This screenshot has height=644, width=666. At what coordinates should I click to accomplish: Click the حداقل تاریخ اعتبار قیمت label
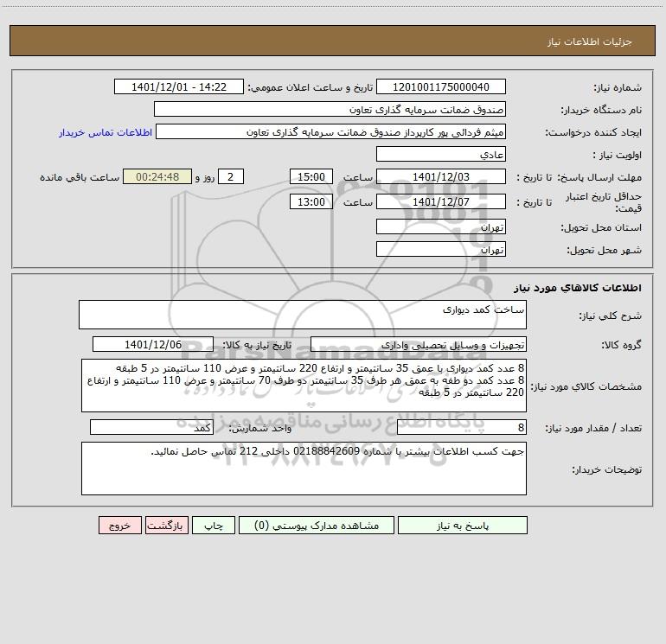(x=604, y=202)
